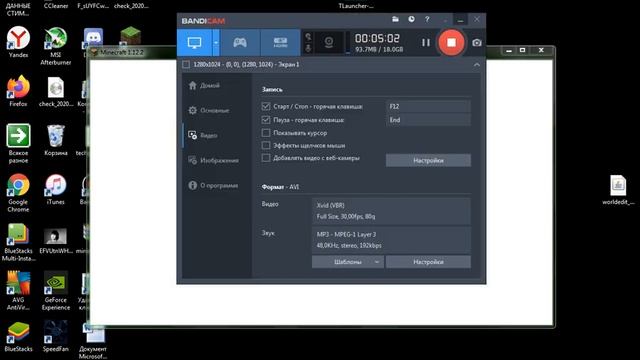Click Xvid (VBR) video codec text
The image size is (640, 360).
[330, 205]
